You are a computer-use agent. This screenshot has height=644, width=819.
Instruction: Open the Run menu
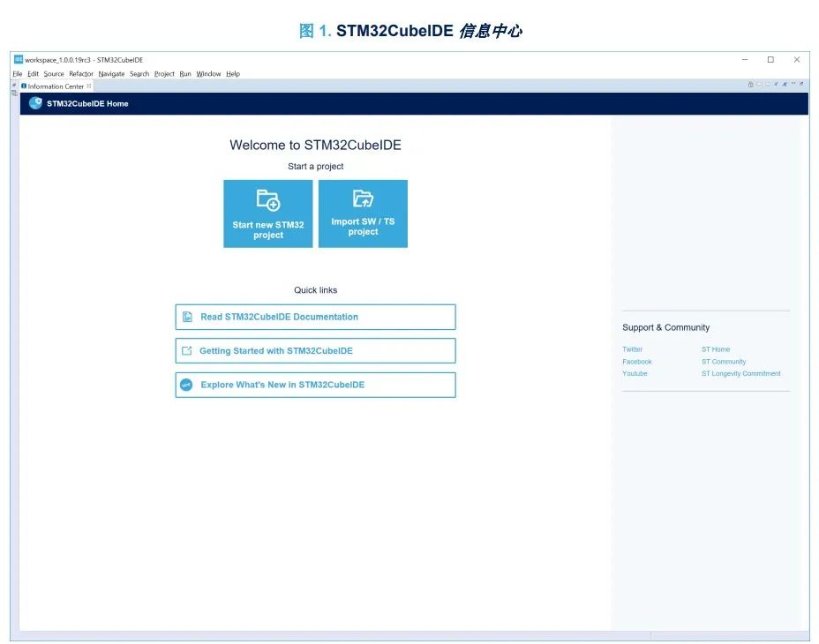[185, 73]
